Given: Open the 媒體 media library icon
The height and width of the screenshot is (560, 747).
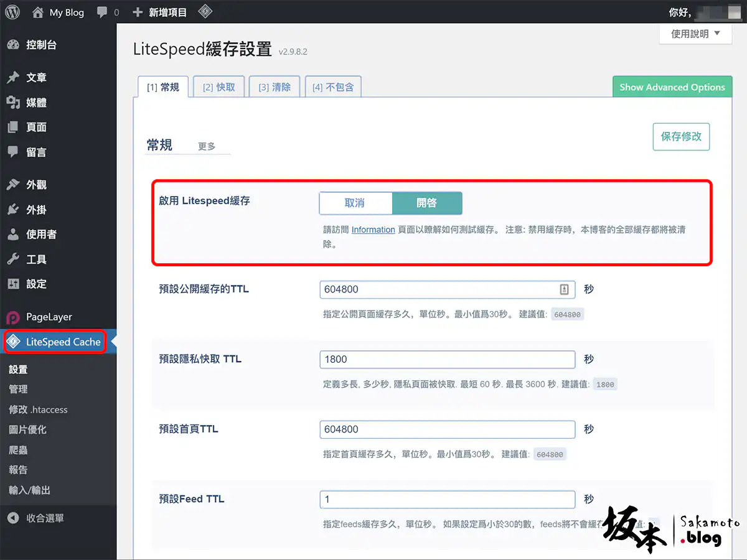Looking at the screenshot, I should [x=13, y=103].
